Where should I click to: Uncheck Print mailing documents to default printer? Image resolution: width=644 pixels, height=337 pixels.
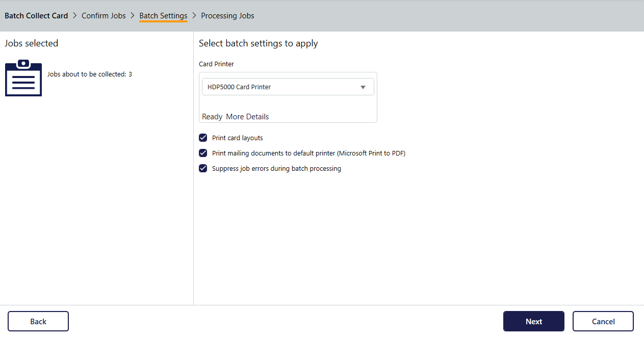tap(203, 153)
